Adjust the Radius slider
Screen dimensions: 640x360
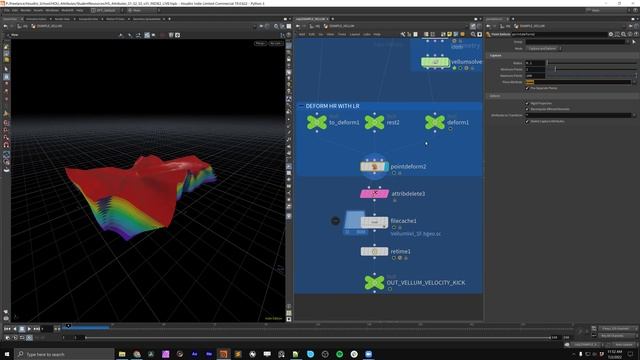coord(591,62)
